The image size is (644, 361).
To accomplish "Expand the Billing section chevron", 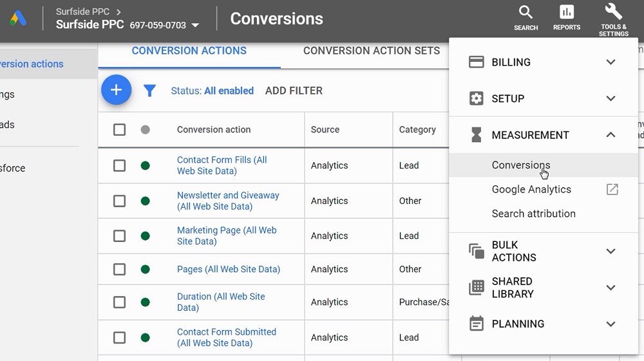I will tap(611, 62).
